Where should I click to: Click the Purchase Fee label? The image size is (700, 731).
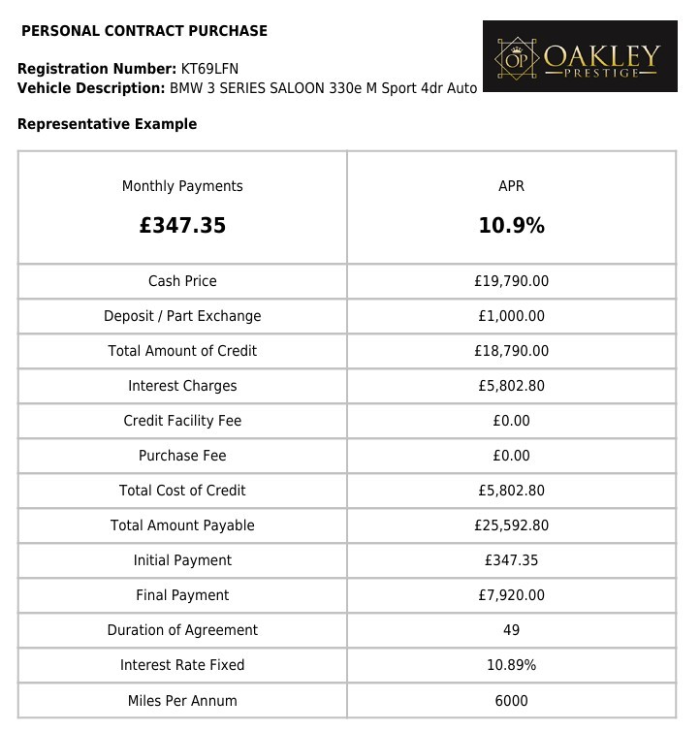coord(182,456)
